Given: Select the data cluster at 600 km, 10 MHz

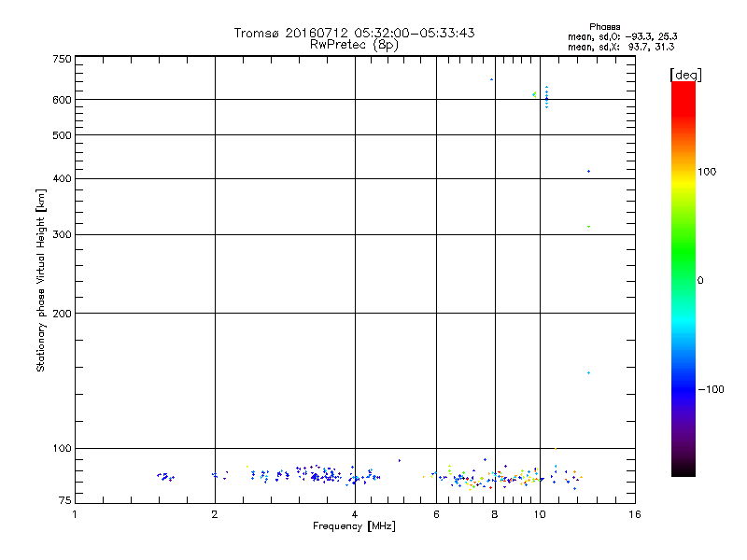Looking at the screenshot, I should pyautogui.click(x=546, y=97).
